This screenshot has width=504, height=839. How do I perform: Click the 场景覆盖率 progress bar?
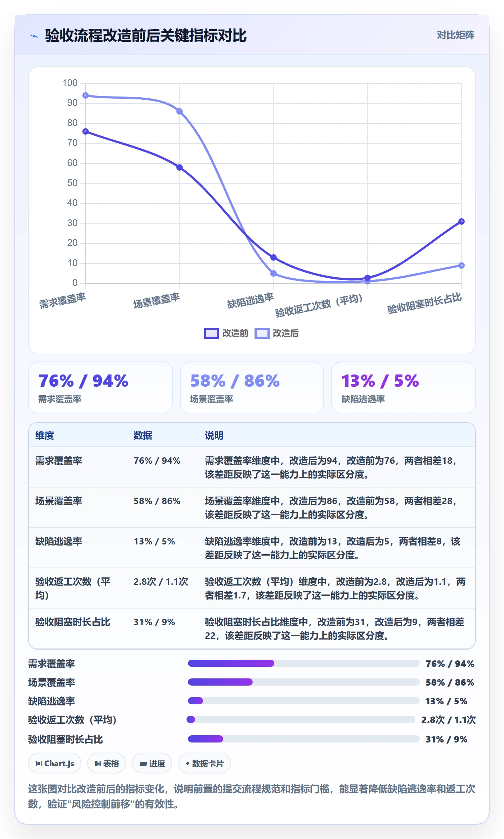tap(304, 682)
